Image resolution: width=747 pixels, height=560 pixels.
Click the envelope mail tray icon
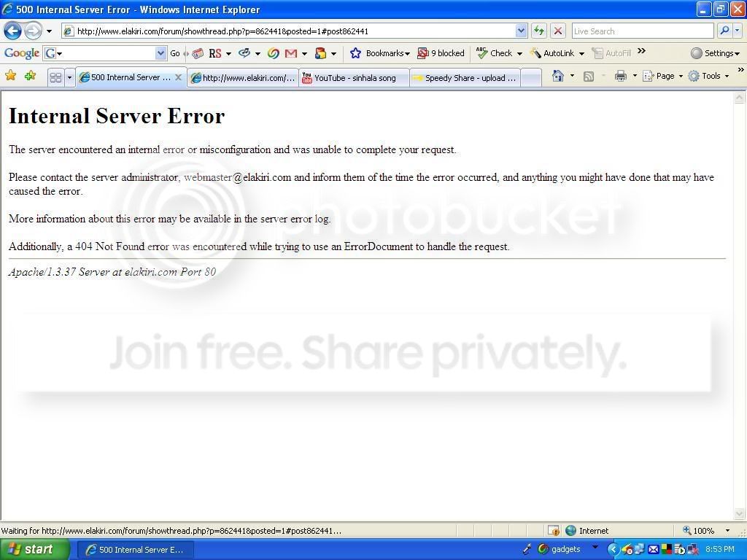tap(653, 550)
